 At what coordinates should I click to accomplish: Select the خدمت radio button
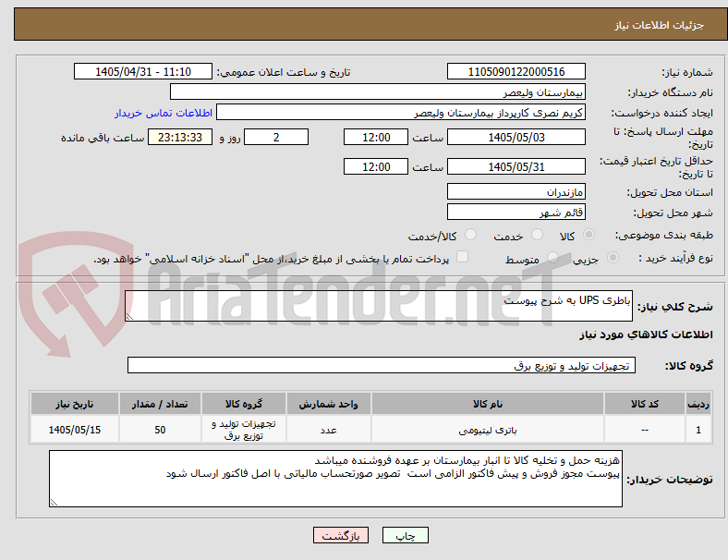point(537,235)
